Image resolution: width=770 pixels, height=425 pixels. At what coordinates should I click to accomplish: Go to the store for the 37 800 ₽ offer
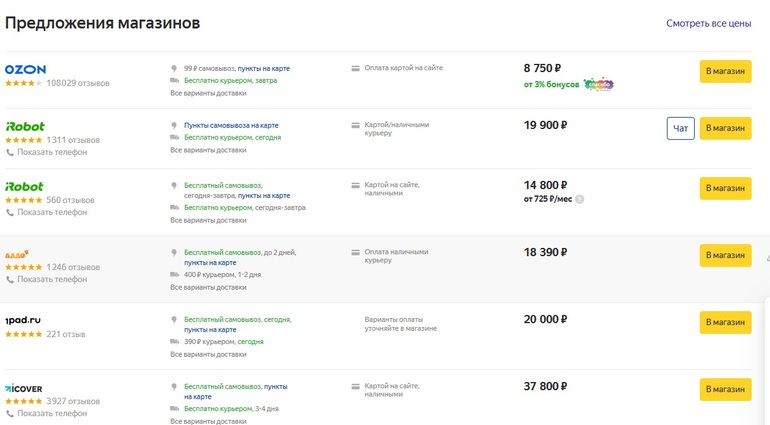tap(725, 389)
